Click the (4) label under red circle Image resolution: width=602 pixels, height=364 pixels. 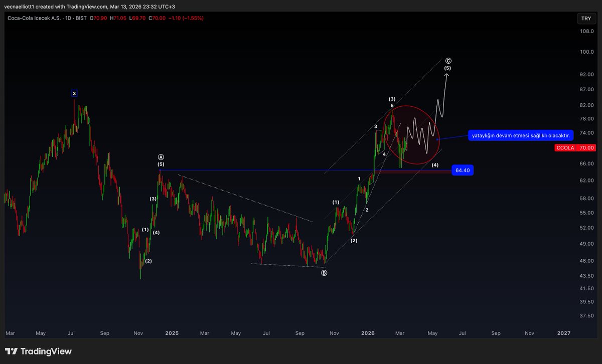coord(435,165)
